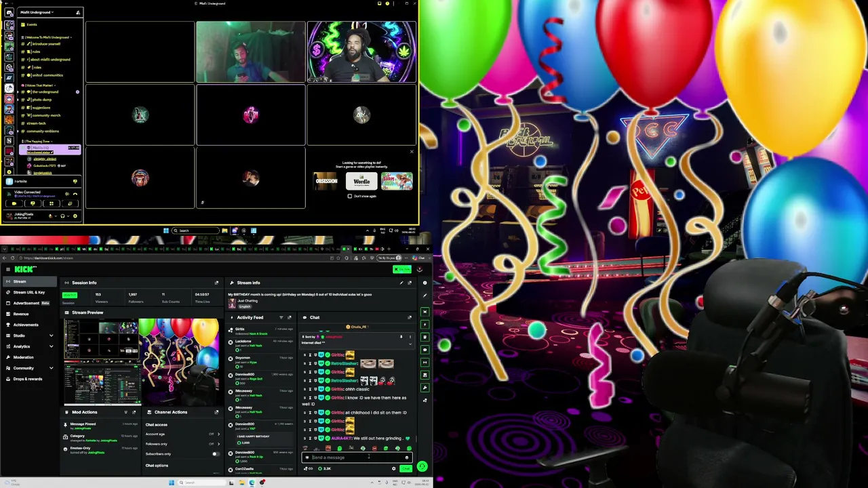Disconnect from the Discord voice call
The height and width of the screenshot is (488, 868).
pos(75,194)
